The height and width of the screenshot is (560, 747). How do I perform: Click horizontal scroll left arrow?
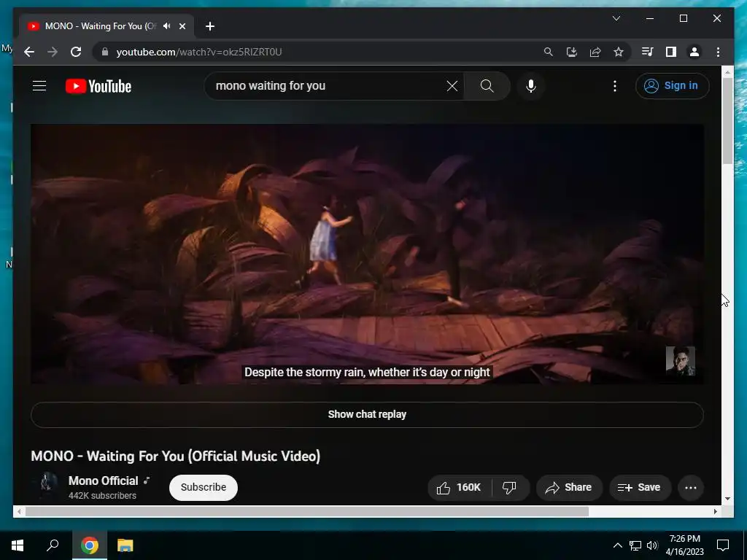point(19,511)
